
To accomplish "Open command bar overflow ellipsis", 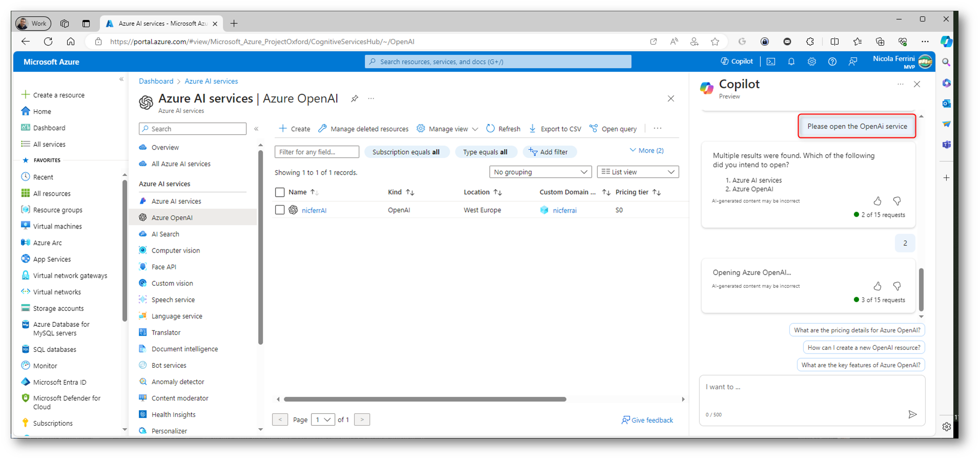I will (x=657, y=129).
